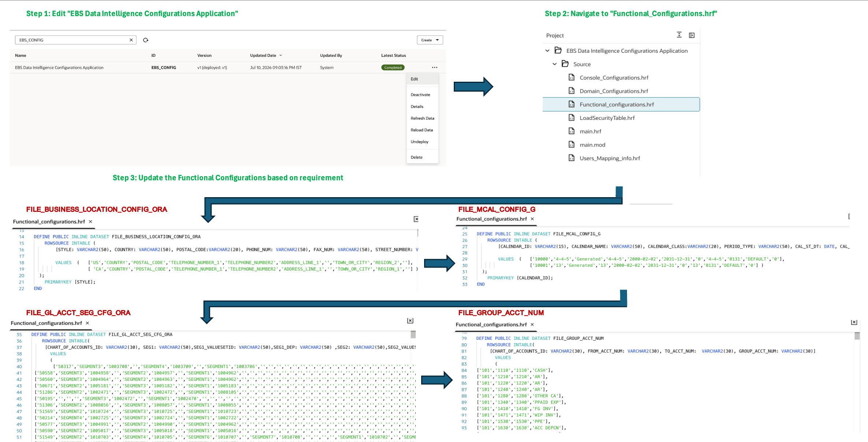Choose Reload Data from the context menu
This screenshot has width=868, height=442.
pos(422,130)
